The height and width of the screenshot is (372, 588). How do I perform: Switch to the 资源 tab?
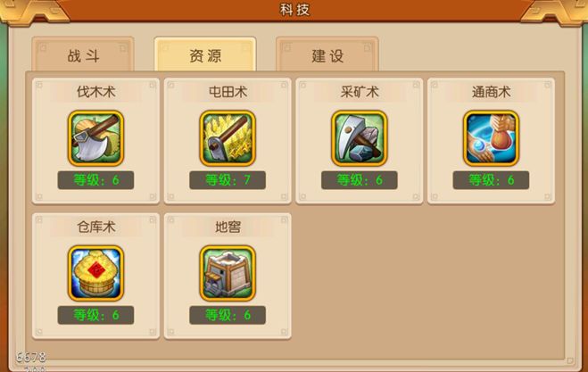tap(205, 54)
